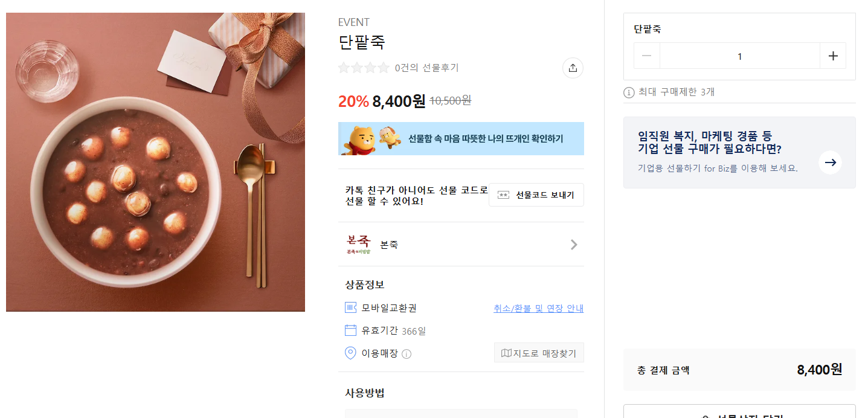Click the location pin icon by 이용매장
Image resolution: width=868 pixels, height=418 pixels.
[x=350, y=353]
